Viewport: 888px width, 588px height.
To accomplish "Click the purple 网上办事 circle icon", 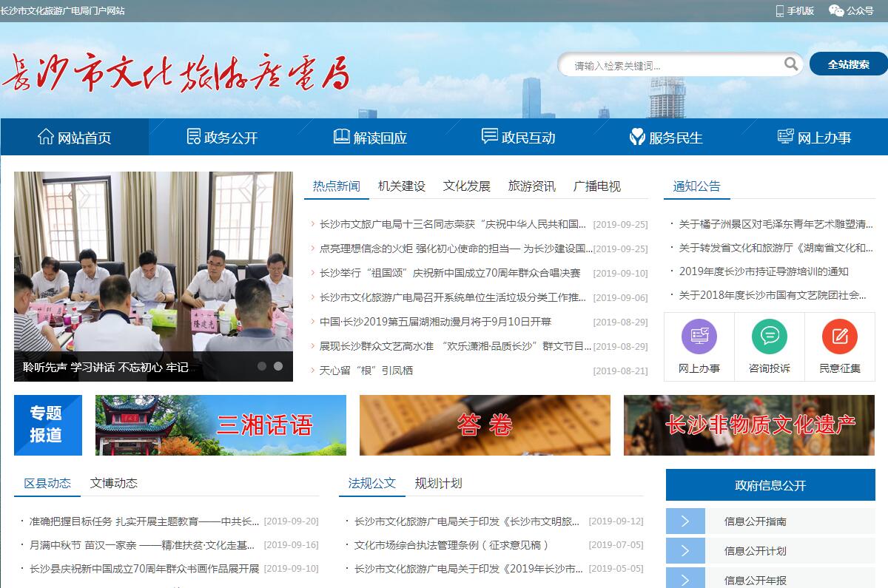I will coord(699,337).
